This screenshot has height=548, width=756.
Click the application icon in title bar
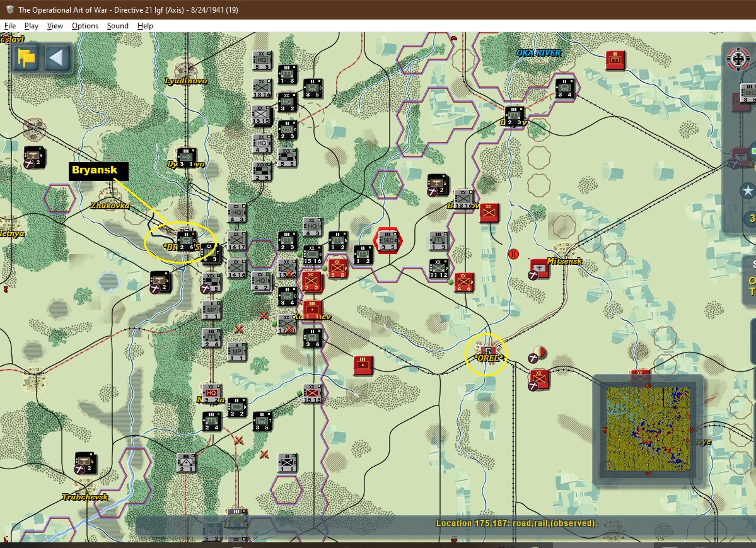9,9
